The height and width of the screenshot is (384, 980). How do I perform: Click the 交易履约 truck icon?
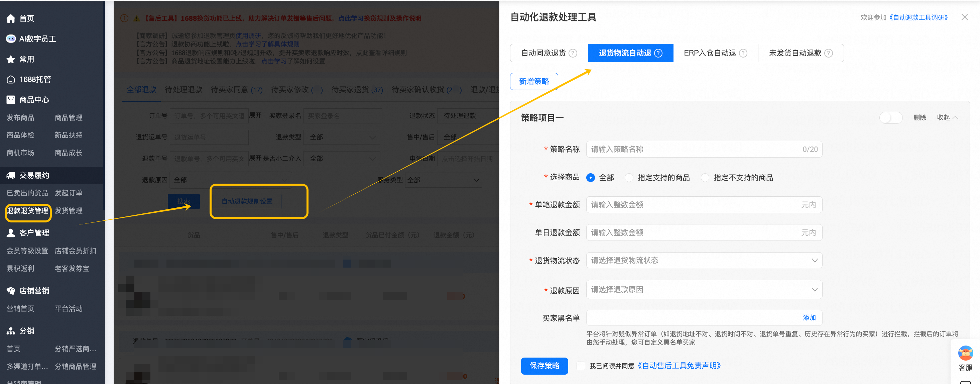(x=11, y=176)
